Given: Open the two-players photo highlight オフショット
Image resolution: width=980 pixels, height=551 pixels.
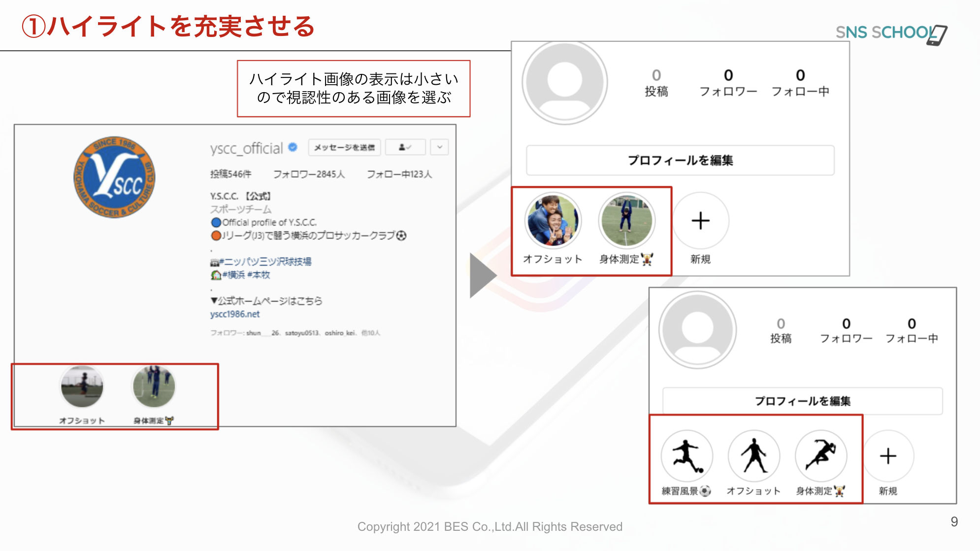Looking at the screenshot, I should coord(553,221).
